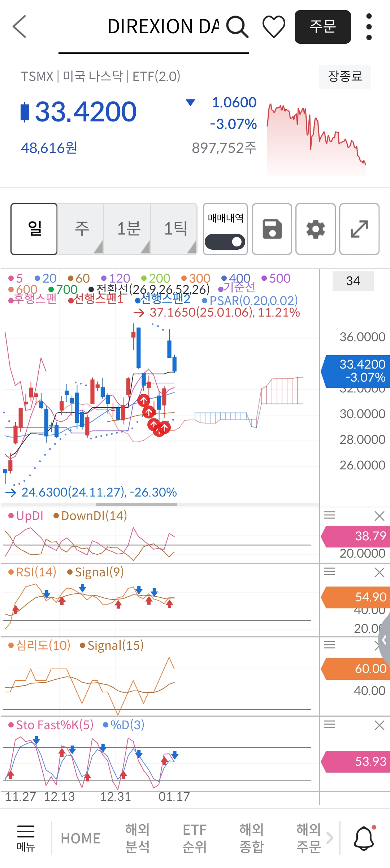Open ETF 순위 tab
Image resolution: width=390 pixels, height=868 pixels.
194,838
